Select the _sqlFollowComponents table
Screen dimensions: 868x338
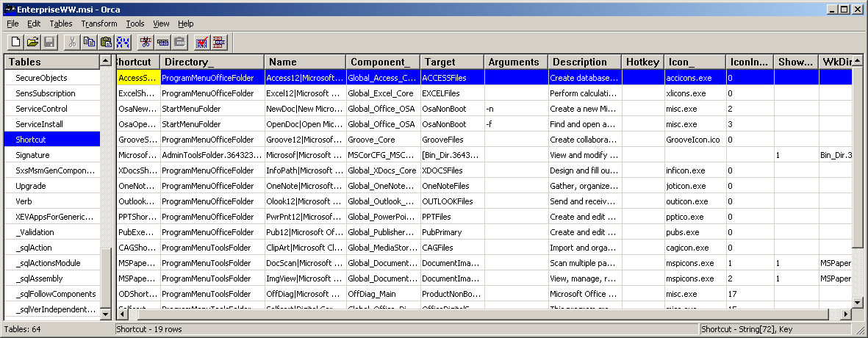[x=52, y=295]
